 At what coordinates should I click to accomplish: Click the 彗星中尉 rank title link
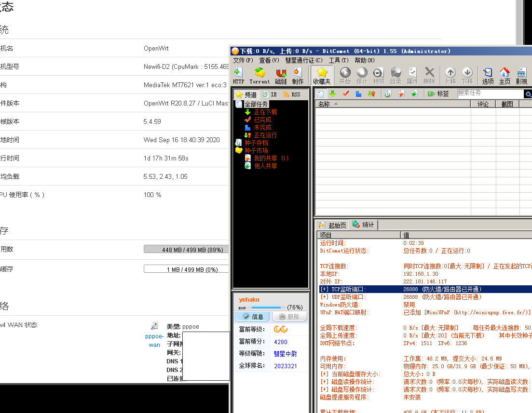click(x=286, y=354)
